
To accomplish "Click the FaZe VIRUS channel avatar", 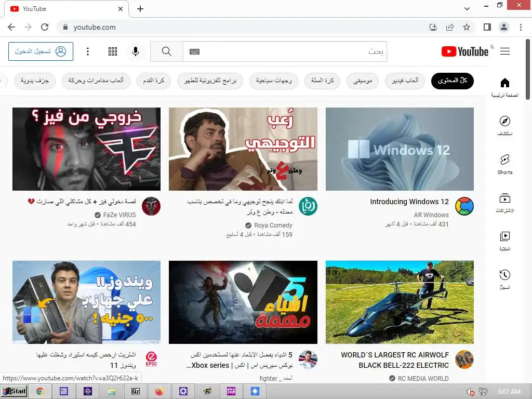I will (151, 206).
